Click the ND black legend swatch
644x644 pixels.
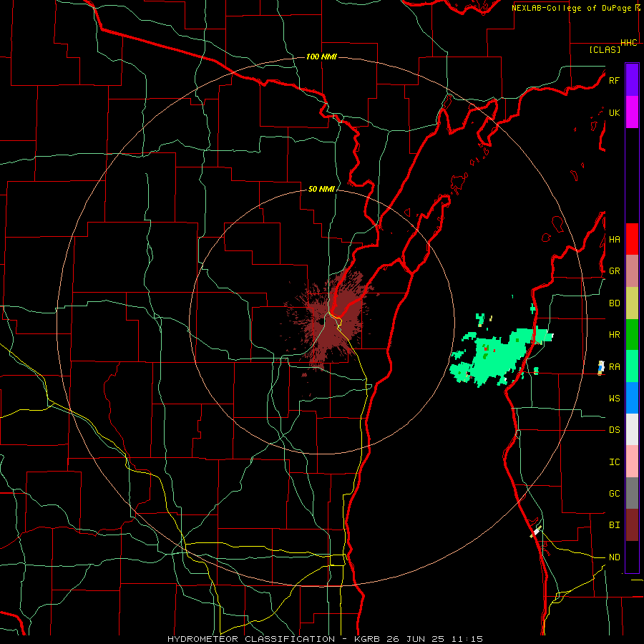click(x=632, y=557)
